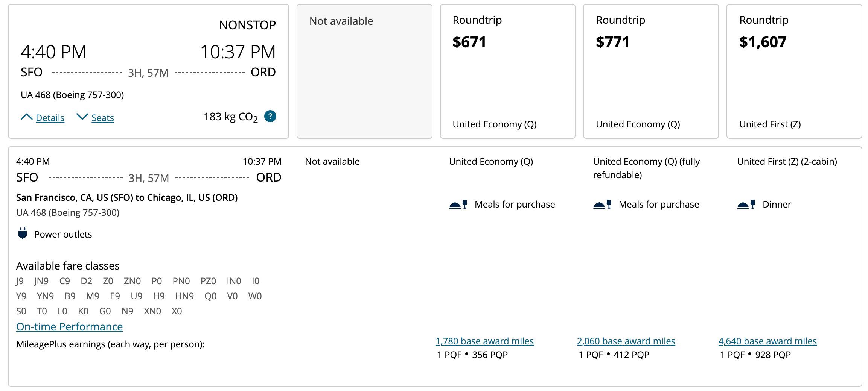Open the On-time Performance link
Viewport: 868px width, 391px height.
(69, 327)
